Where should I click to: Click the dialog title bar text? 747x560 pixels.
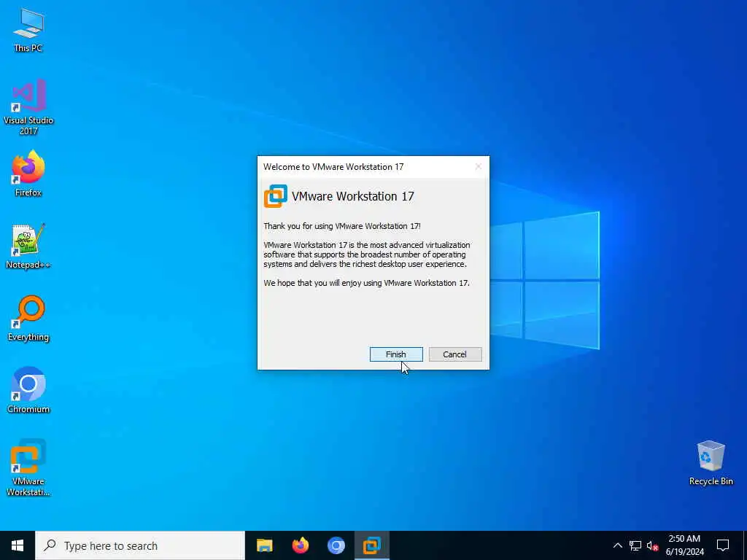(x=333, y=167)
